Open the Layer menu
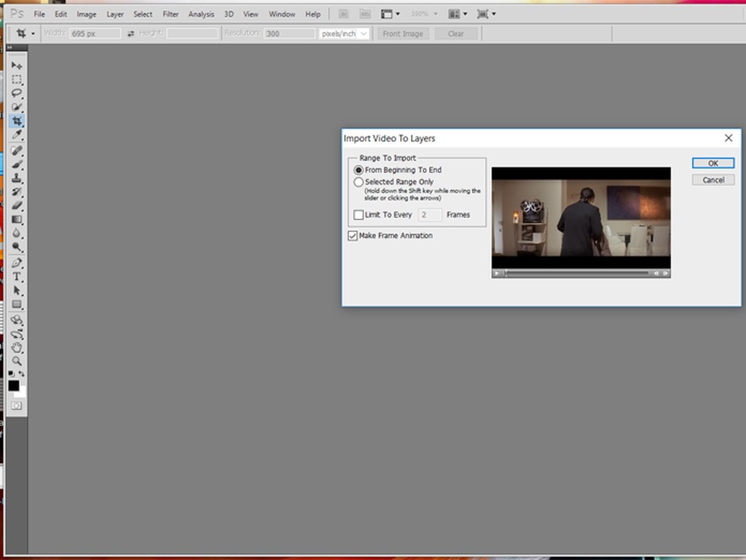 [115, 14]
